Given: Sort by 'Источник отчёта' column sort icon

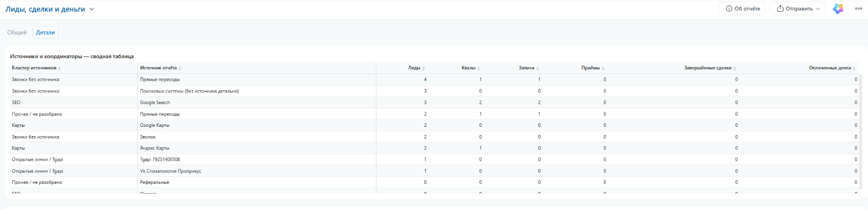Looking at the screenshot, I should pyautogui.click(x=180, y=69).
